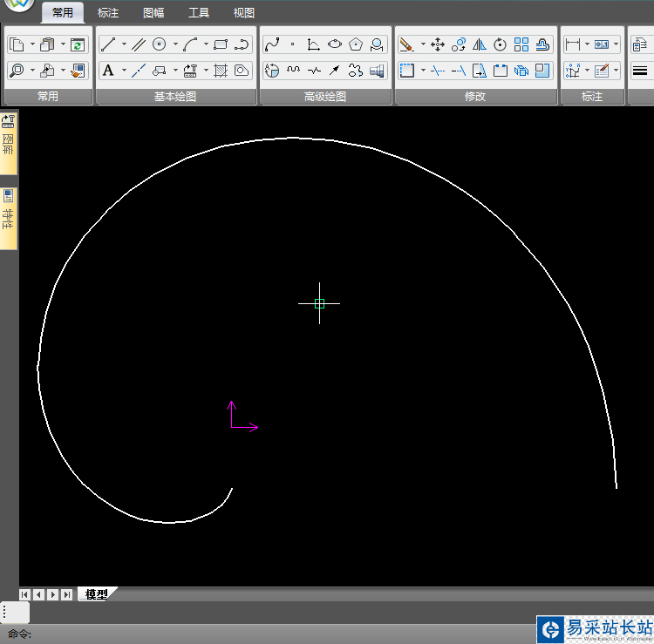The image size is (654, 644).
Task: Click the 模型 model layout tab
Action: 97,594
